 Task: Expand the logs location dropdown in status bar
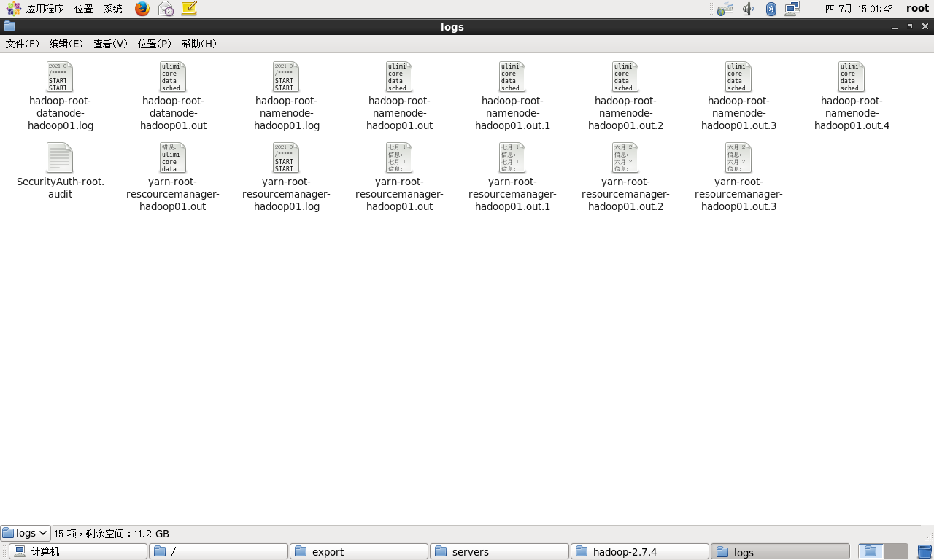(26, 533)
